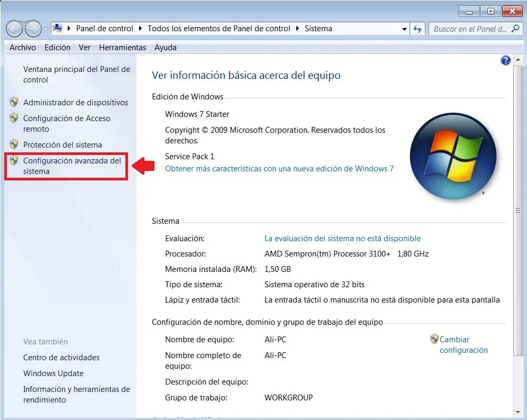
Task: Click inside the Buscar search field
Action: [x=471, y=29]
